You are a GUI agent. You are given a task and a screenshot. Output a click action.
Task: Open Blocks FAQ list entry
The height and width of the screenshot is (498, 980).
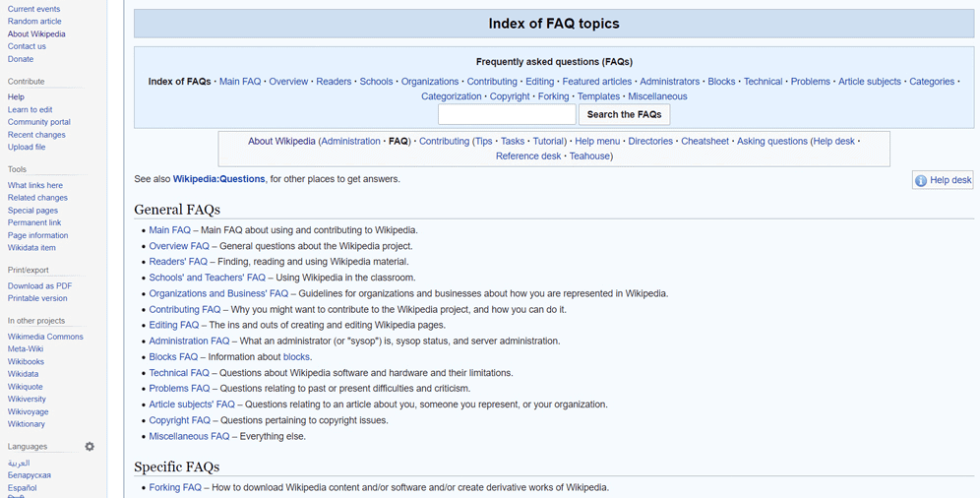click(173, 357)
